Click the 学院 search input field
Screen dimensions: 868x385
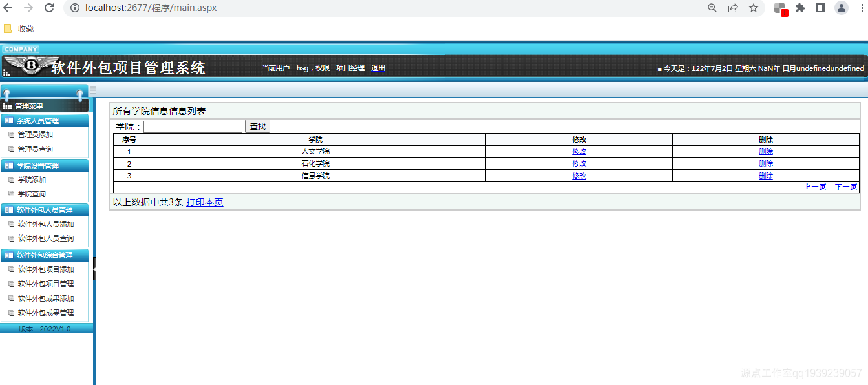click(x=193, y=126)
